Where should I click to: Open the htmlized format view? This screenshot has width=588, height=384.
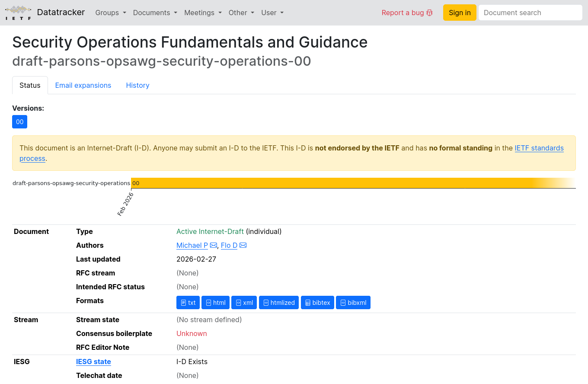(x=279, y=303)
